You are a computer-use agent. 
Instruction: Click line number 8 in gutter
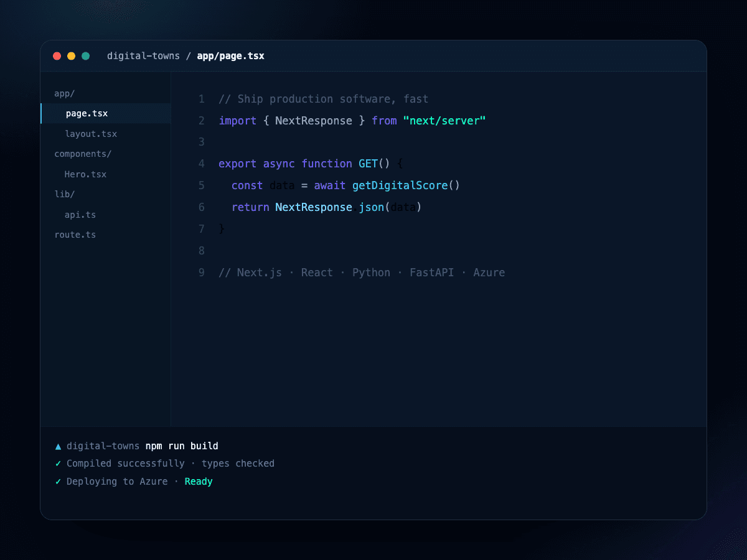[x=201, y=251]
